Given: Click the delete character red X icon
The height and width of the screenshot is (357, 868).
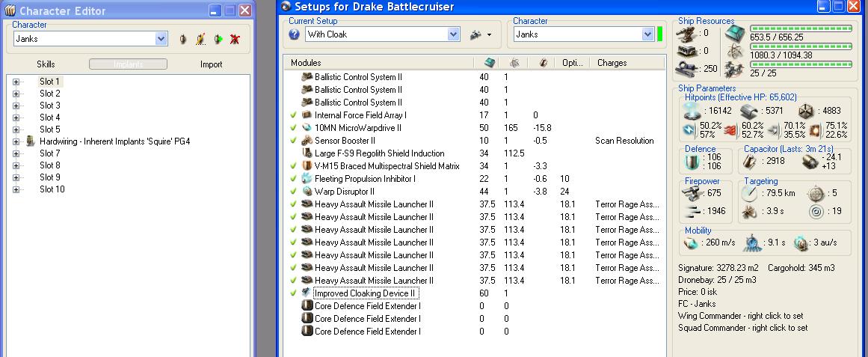Looking at the screenshot, I should (x=235, y=39).
